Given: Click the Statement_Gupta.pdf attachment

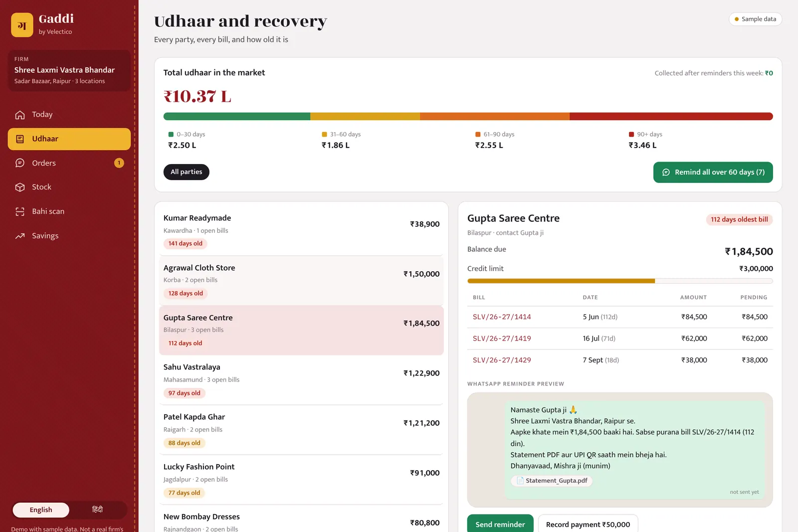Looking at the screenshot, I should click(552, 481).
